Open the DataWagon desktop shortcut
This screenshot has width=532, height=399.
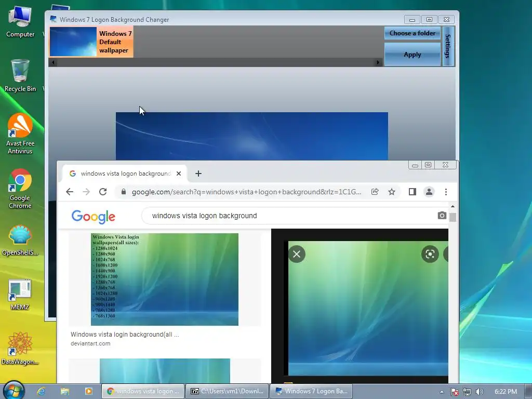pos(20,349)
